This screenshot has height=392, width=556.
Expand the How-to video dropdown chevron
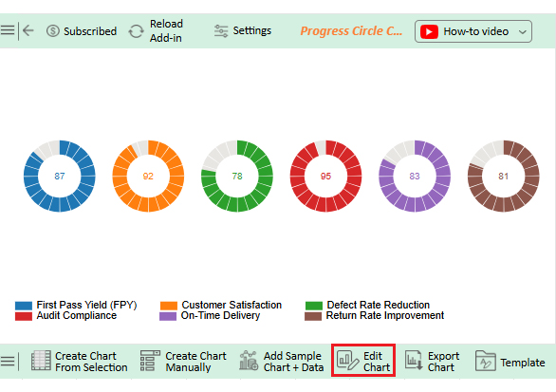522,32
